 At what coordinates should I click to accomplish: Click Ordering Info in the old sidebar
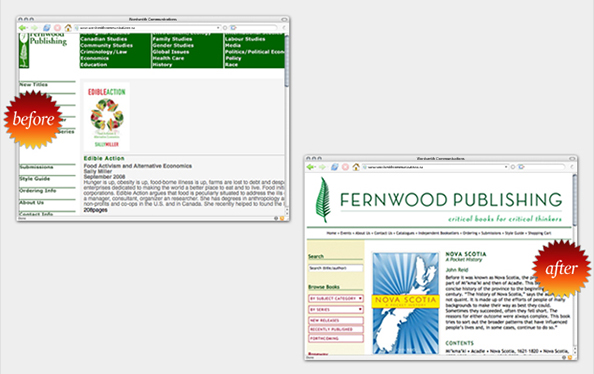pyautogui.click(x=38, y=191)
